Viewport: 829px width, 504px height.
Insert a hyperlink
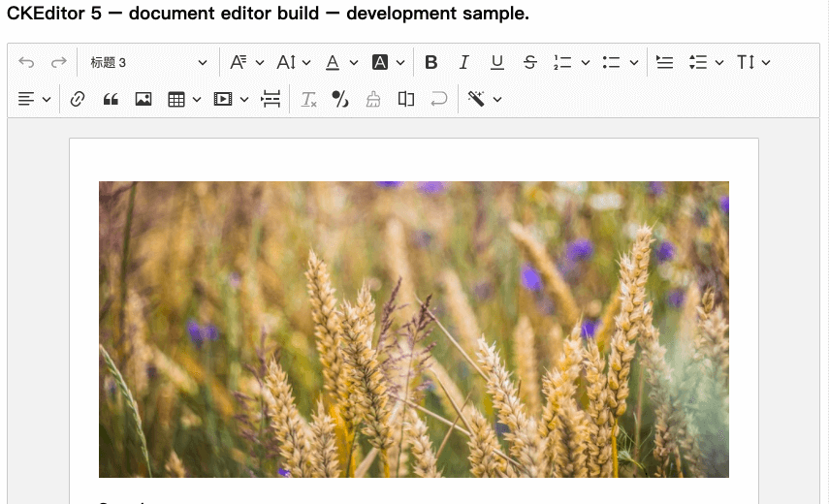78,99
